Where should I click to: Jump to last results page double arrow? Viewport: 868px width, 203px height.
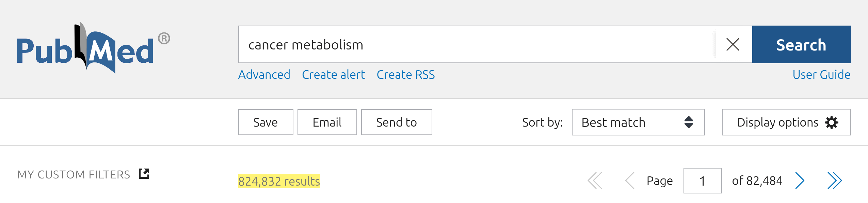[835, 180]
